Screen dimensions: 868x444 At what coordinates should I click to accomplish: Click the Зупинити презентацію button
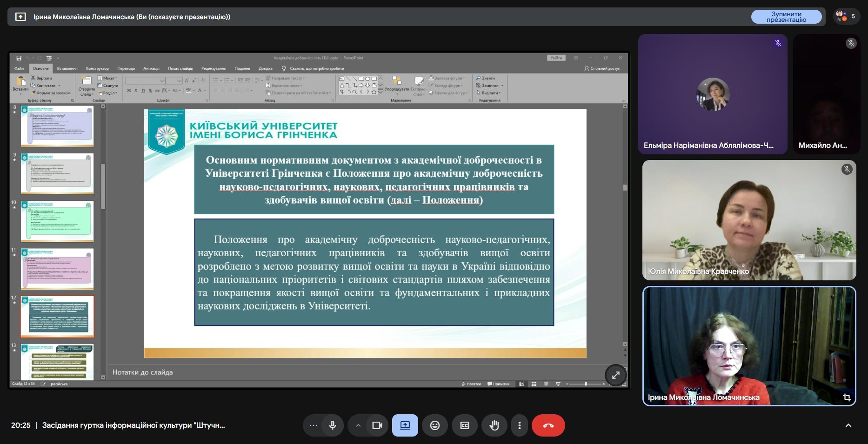pyautogui.click(x=786, y=17)
